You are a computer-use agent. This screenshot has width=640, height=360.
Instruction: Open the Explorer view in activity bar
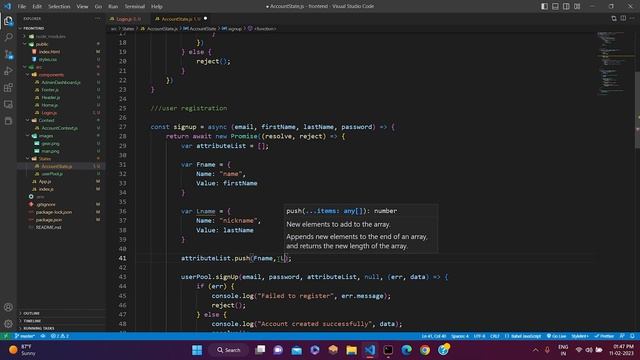click(8, 20)
